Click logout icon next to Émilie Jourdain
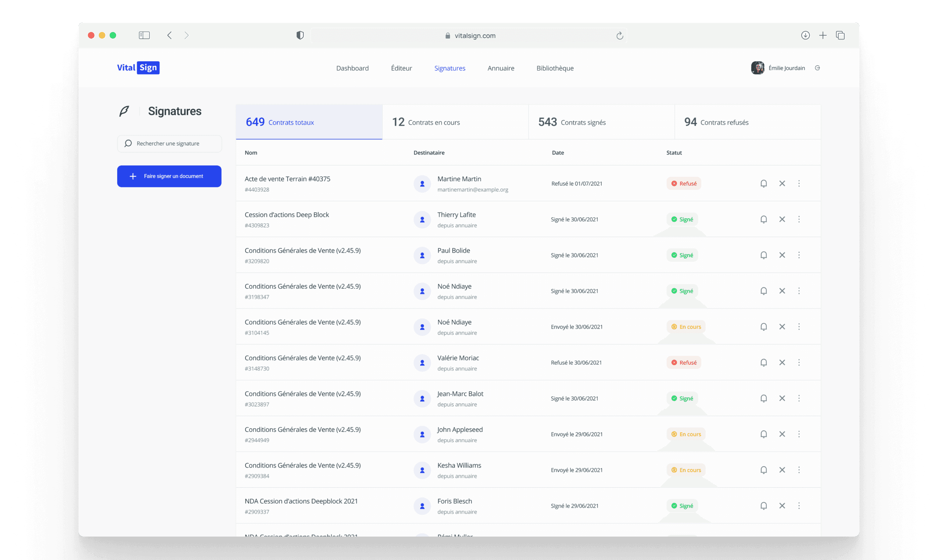This screenshot has height=560, width=938. [x=817, y=68]
